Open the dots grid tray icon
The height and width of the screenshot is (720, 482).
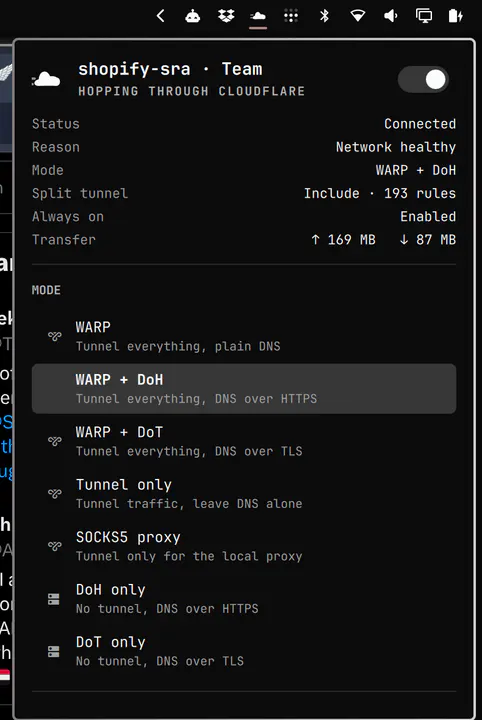tap(291, 16)
